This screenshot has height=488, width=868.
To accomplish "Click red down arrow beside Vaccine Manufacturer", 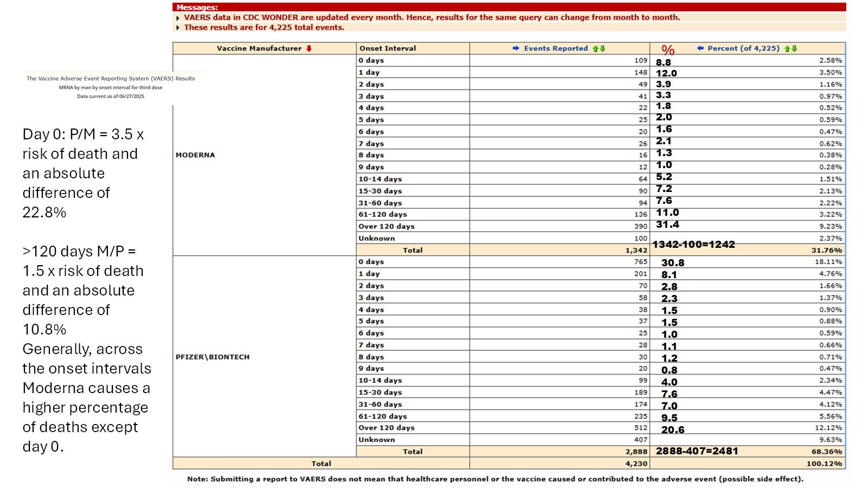I will coord(309,48).
